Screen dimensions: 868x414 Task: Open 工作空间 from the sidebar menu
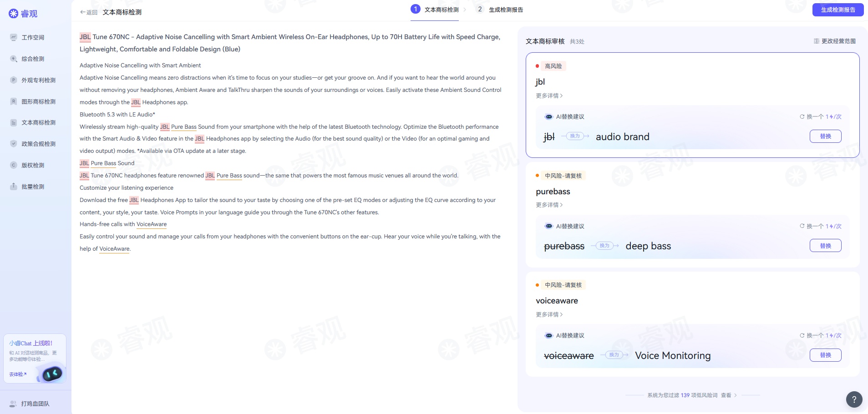[x=33, y=37]
